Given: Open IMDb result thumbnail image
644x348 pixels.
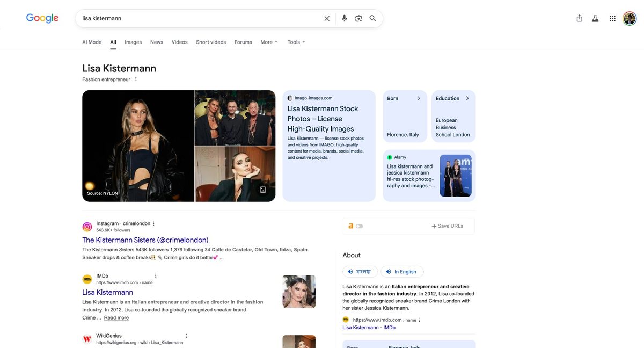Looking at the screenshot, I should (299, 292).
